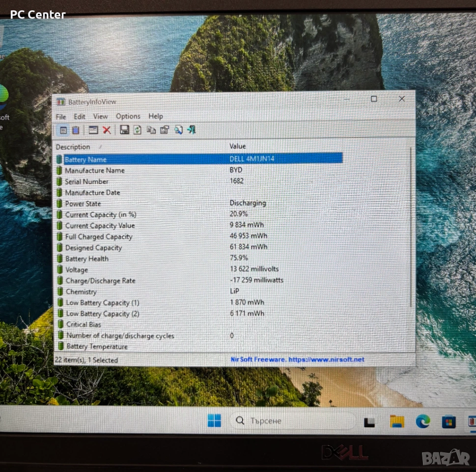476x472 pixels.
Task: Click the taskbar search box
Action: tap(293, 421)
